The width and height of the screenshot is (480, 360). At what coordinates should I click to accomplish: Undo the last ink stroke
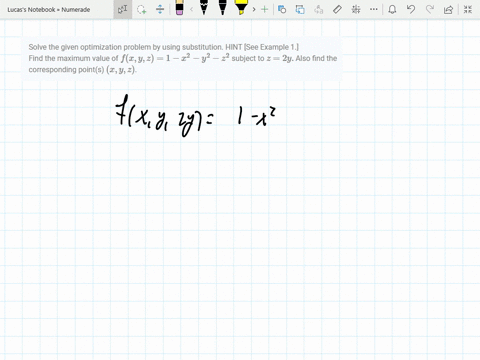(x=411, y=9)
